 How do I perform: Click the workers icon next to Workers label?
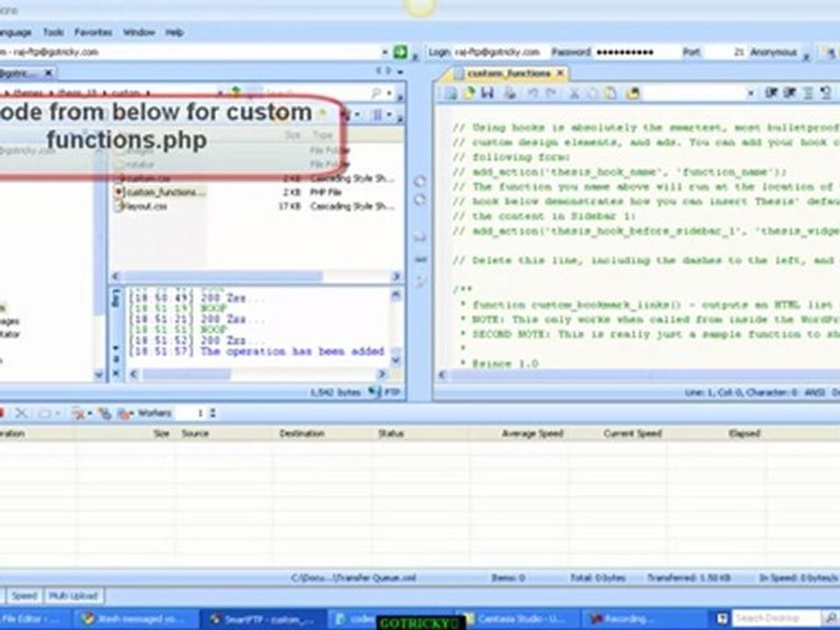125,414
